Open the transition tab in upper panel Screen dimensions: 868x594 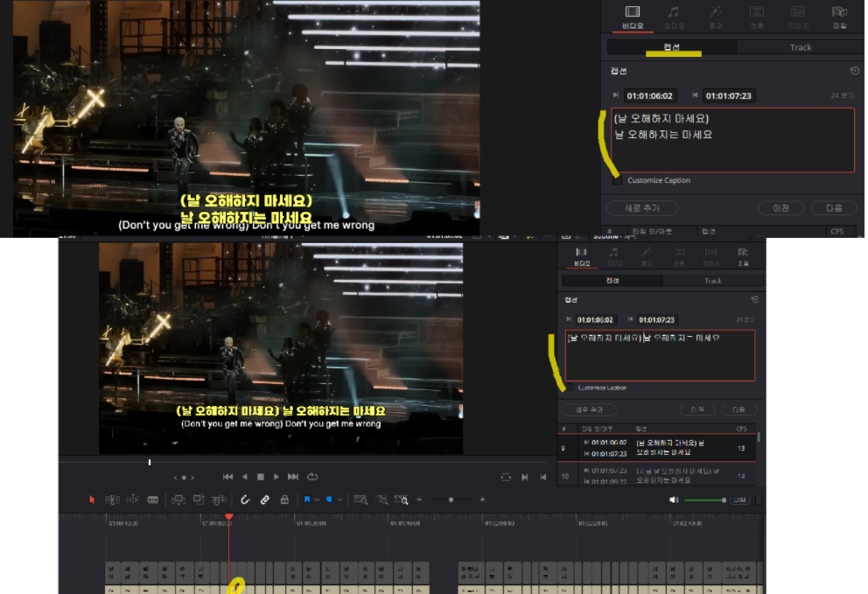pos(757,17)
